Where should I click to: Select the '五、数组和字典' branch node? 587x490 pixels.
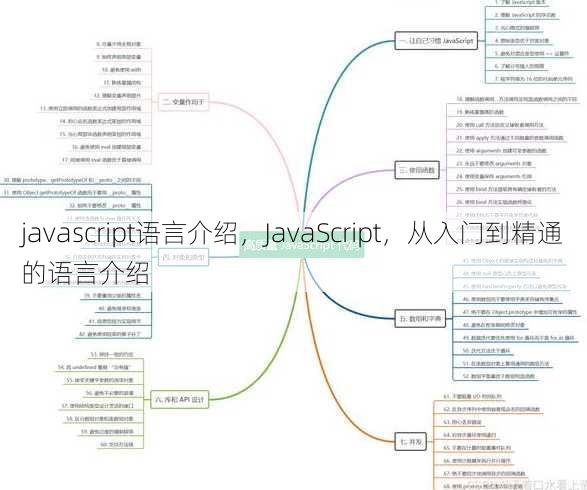420,319
